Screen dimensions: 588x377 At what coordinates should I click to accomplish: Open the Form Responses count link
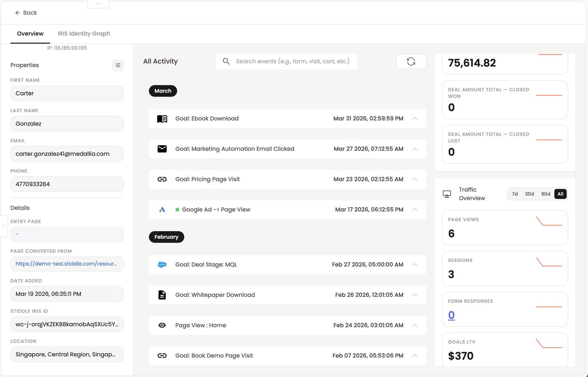451,315
